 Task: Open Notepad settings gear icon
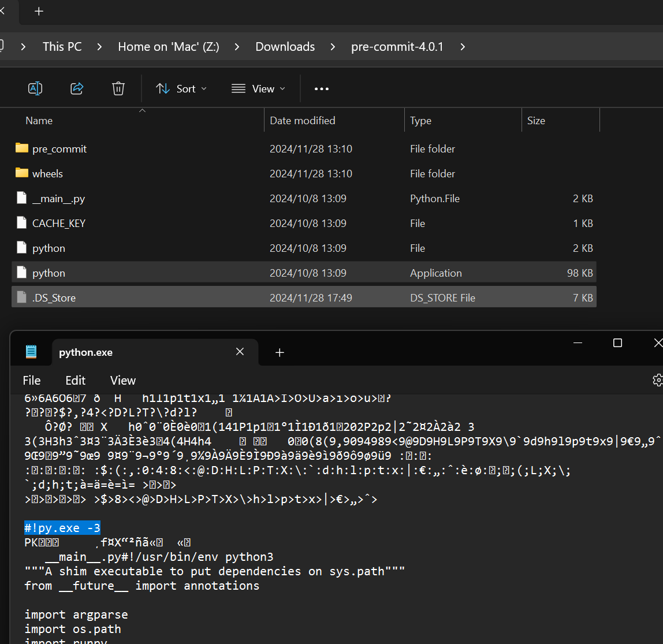pyautogui.click(x=657, y=380)
